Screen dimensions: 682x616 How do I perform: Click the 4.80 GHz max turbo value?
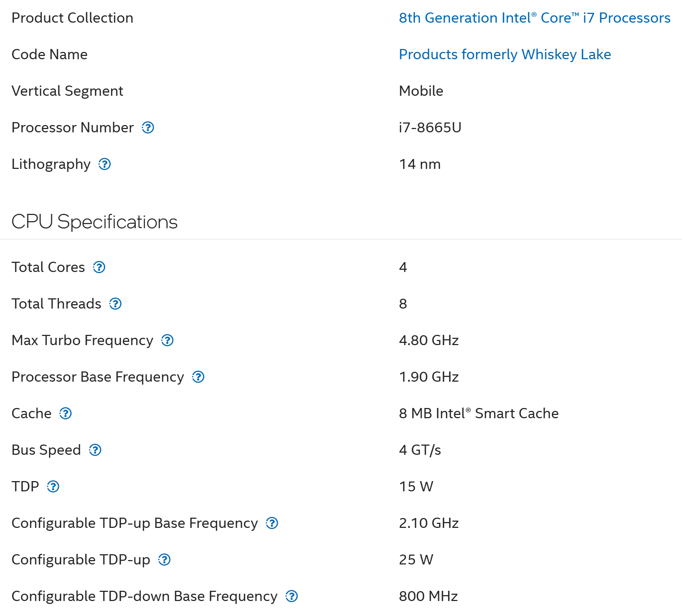(x=429, y=340)
